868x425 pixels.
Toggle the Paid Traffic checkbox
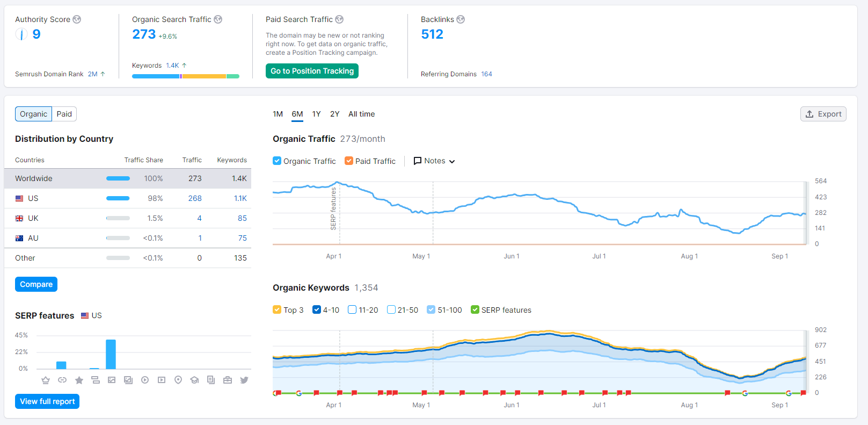coord(349,161)
